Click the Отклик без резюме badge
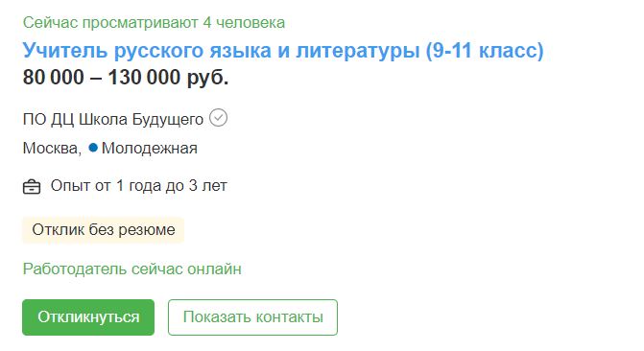Image resolution: width=644 pixels, height=351 pixels. coord(103,230)
